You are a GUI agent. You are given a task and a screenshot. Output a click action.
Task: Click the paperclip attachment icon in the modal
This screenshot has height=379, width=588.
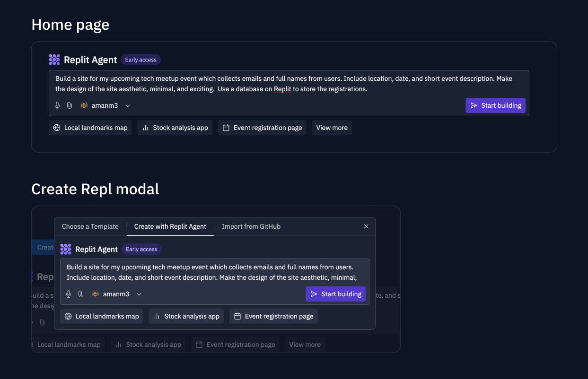tap(81, 294)
